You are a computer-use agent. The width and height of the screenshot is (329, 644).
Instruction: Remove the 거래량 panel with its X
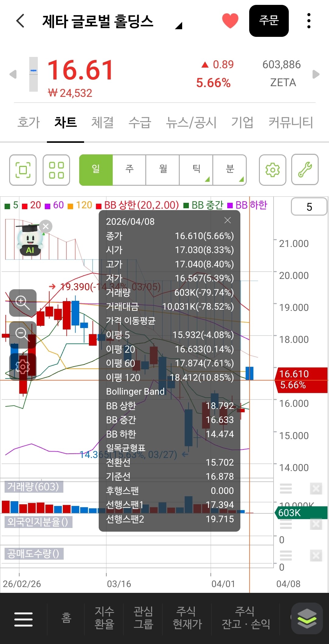click(x=316, y=489)
